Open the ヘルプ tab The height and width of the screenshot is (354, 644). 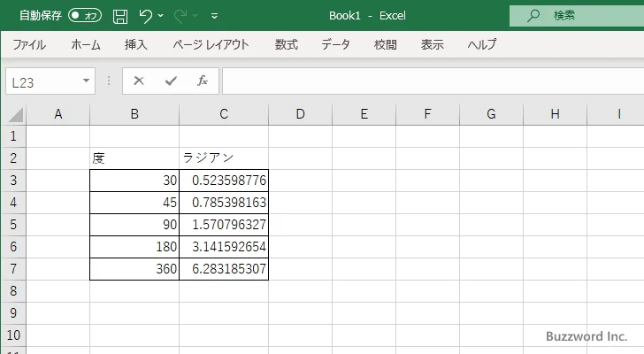(x=482, y=44)
